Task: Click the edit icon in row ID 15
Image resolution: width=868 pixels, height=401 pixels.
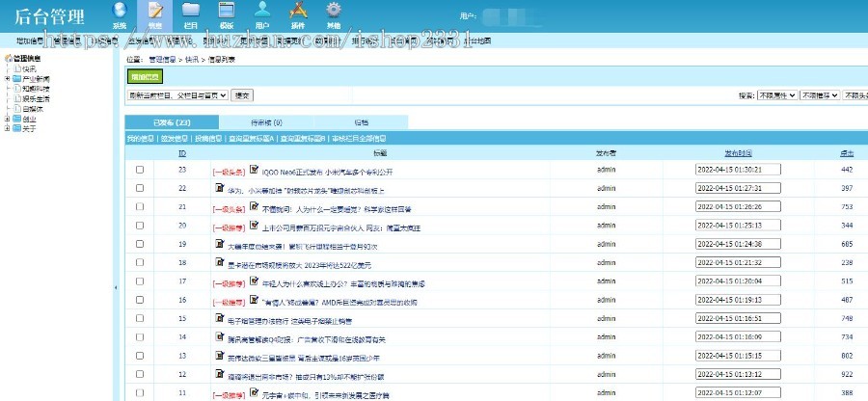Action: [x=219, y=318]
